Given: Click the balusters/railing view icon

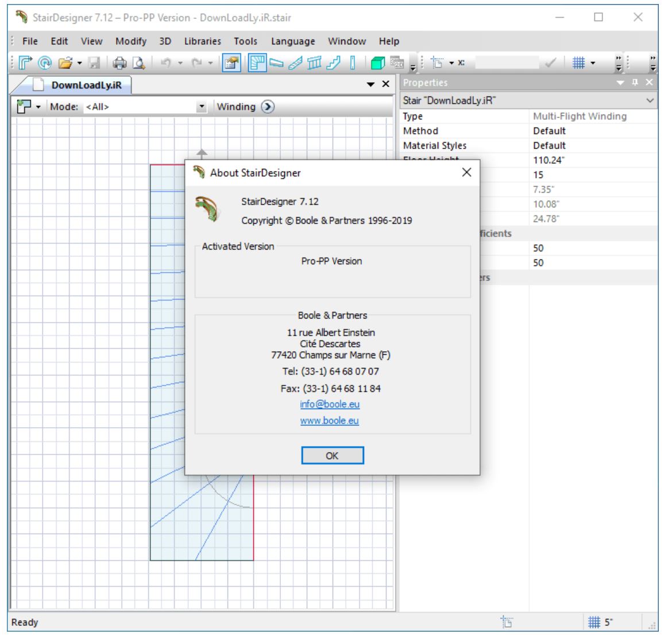Looking at the screenshot, I should coord(315,63).
